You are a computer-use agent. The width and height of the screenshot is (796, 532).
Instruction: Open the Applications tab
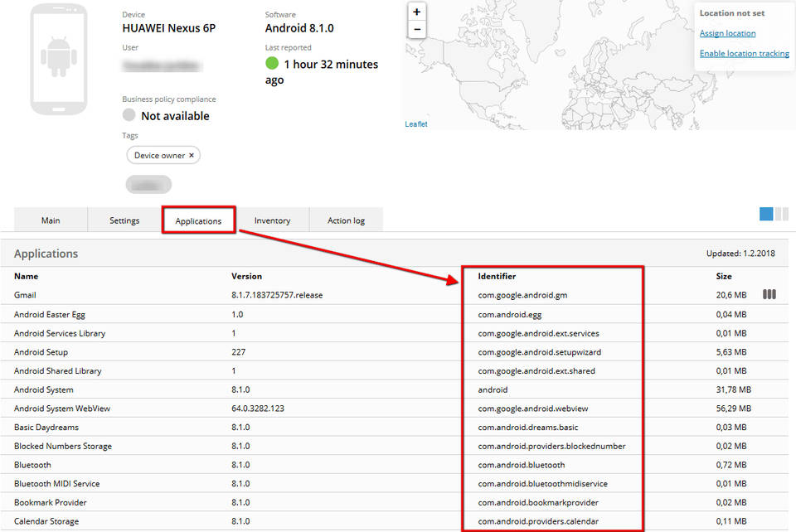[x=198, y=220]
